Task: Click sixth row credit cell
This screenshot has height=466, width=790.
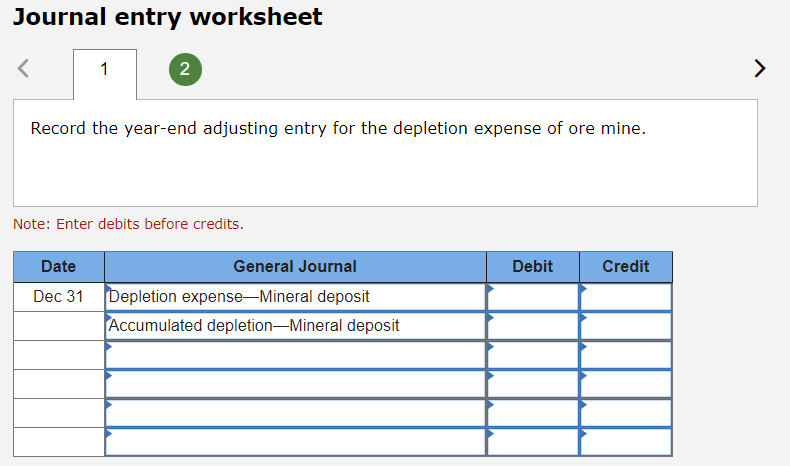Action: (626, 442)
